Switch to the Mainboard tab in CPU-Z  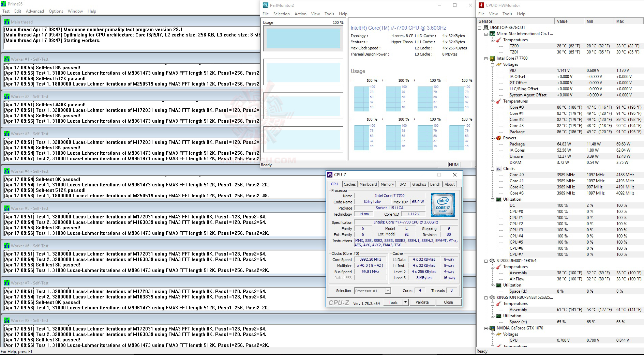point(368,184)
